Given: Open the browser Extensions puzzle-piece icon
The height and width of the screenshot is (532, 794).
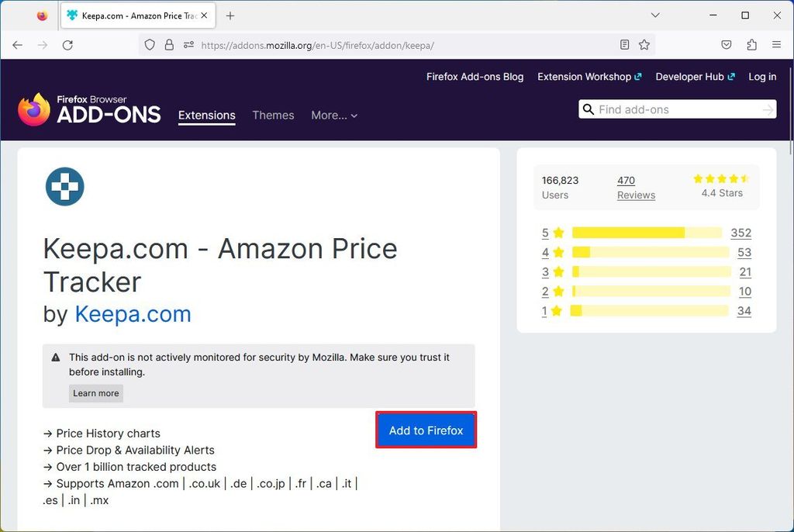Looking at the screenshot, I should pos(751,45).
